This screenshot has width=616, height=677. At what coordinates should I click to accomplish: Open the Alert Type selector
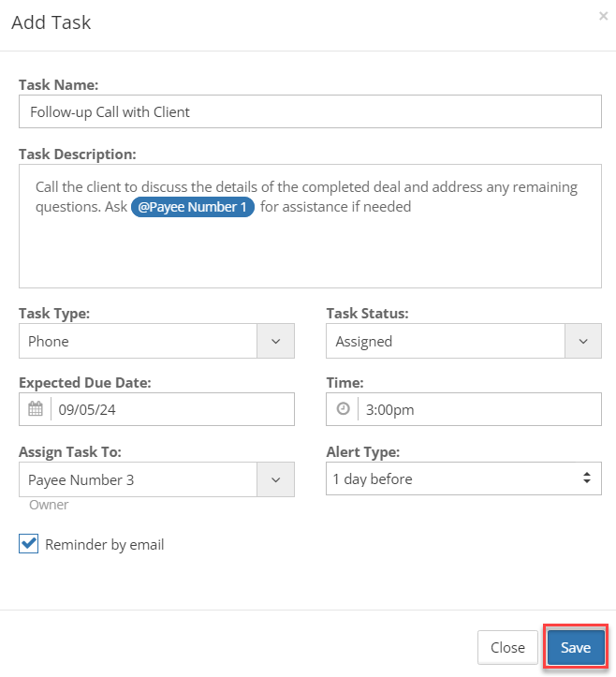463,478
